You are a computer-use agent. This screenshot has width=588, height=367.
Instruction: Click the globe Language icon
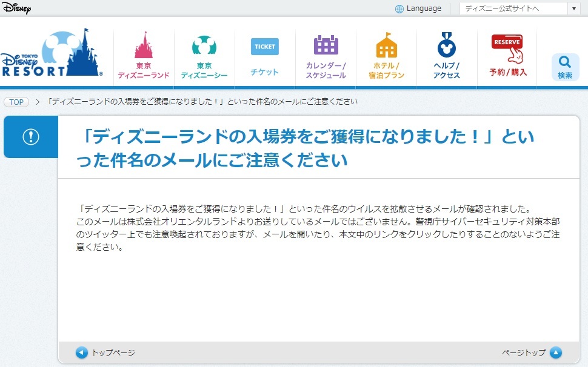point(399,8)
